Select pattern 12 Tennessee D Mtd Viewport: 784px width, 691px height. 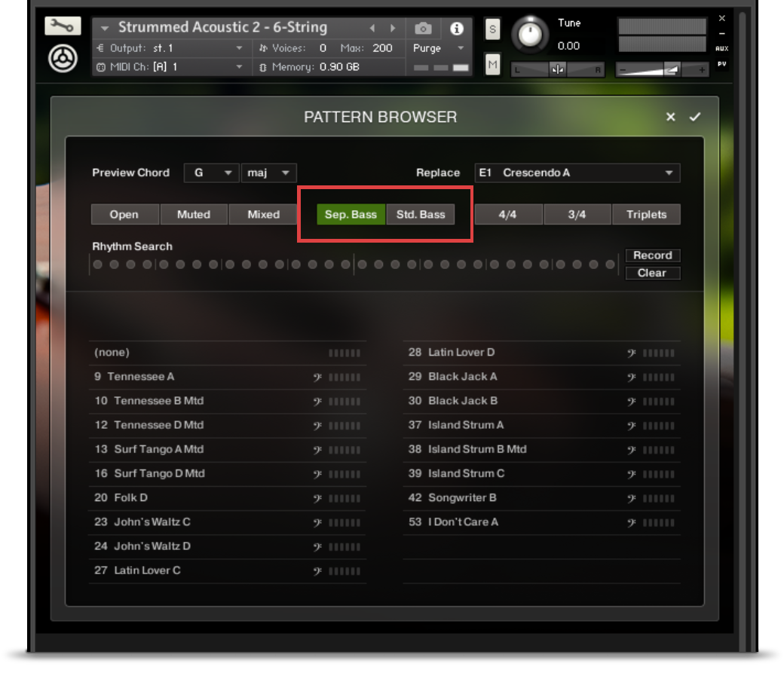coord(228,425)
